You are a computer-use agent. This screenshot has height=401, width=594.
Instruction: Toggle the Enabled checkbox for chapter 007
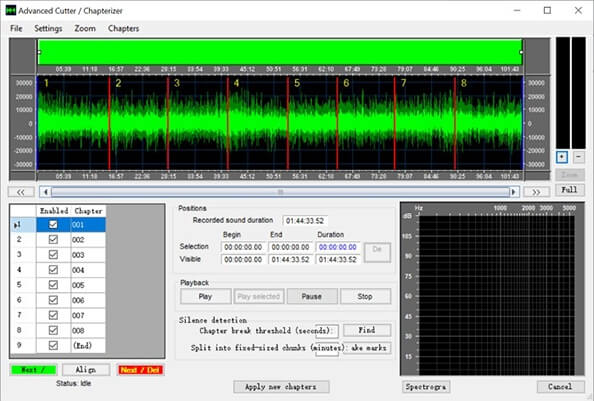(x=53, y=315)
